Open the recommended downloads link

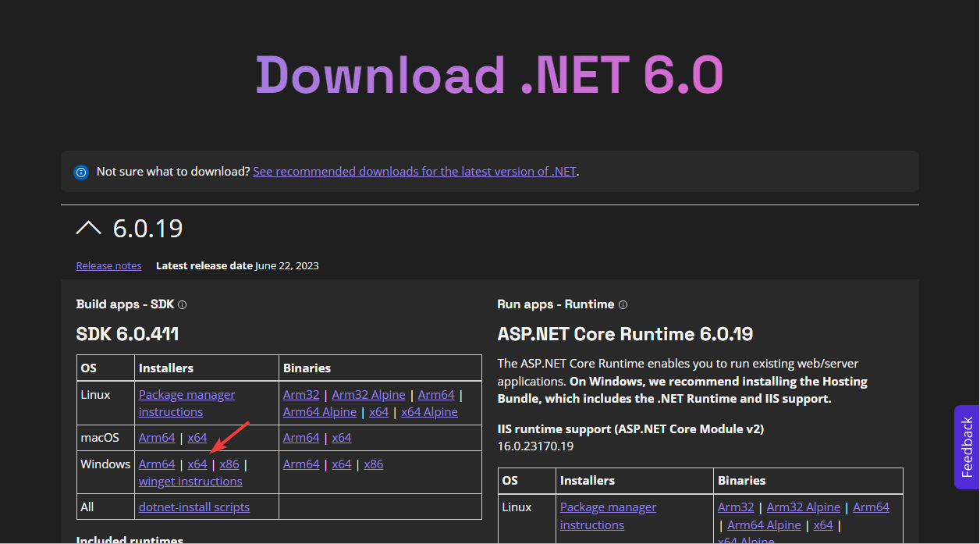pos(414,171)
